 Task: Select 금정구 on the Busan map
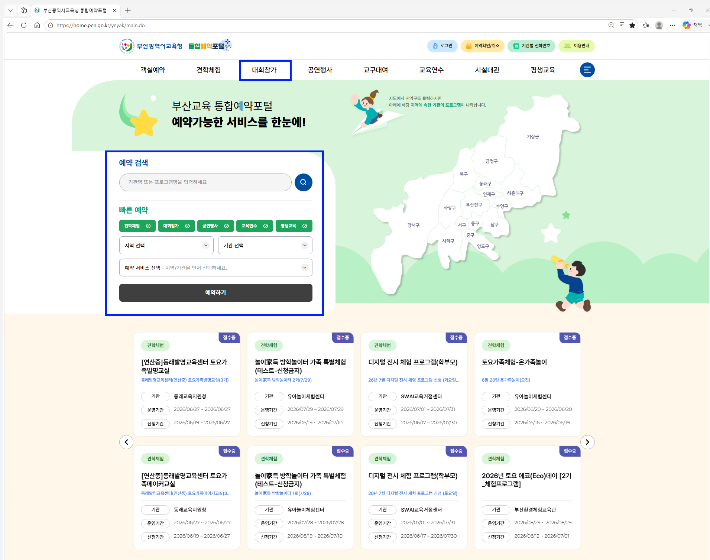point(492,161)
